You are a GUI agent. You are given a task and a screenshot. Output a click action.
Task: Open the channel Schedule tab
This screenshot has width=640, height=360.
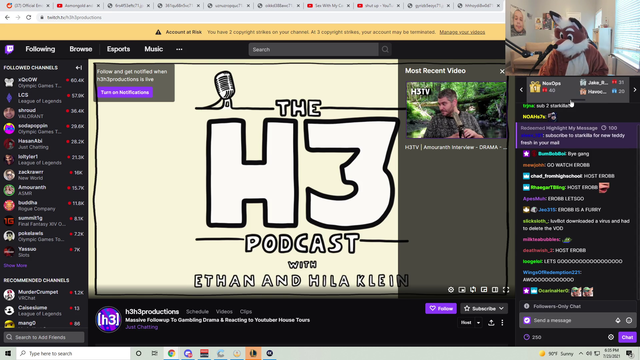(197, 311)
